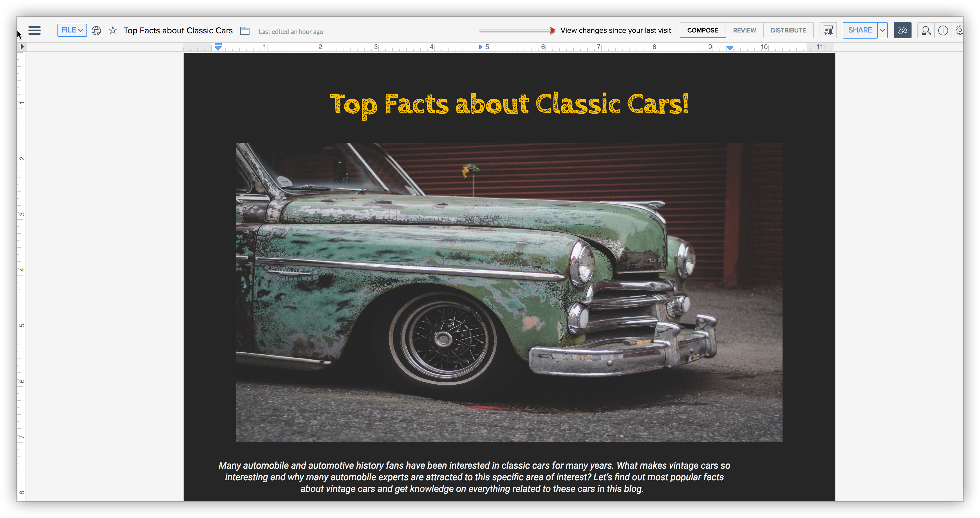Screen dimensions: 980x518
Task: Open comment notifications icon
Action: 828,30
